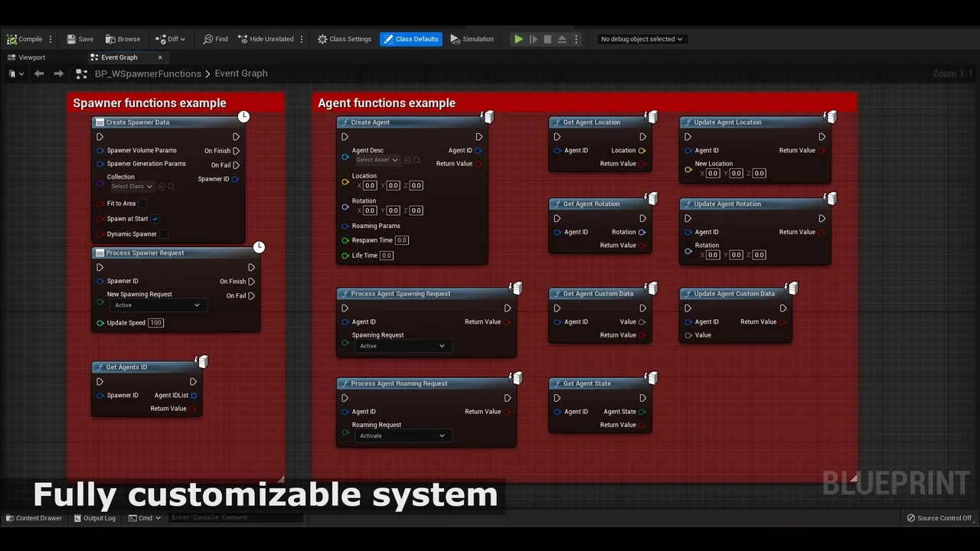Click the Eject icon in toolbar

562,39
